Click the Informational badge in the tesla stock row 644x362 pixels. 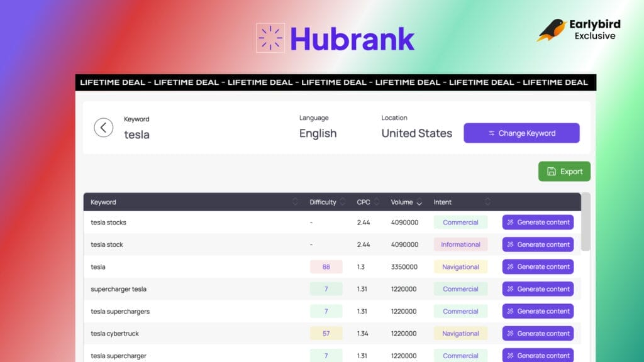pyautogui.click(x=460, y=244)
